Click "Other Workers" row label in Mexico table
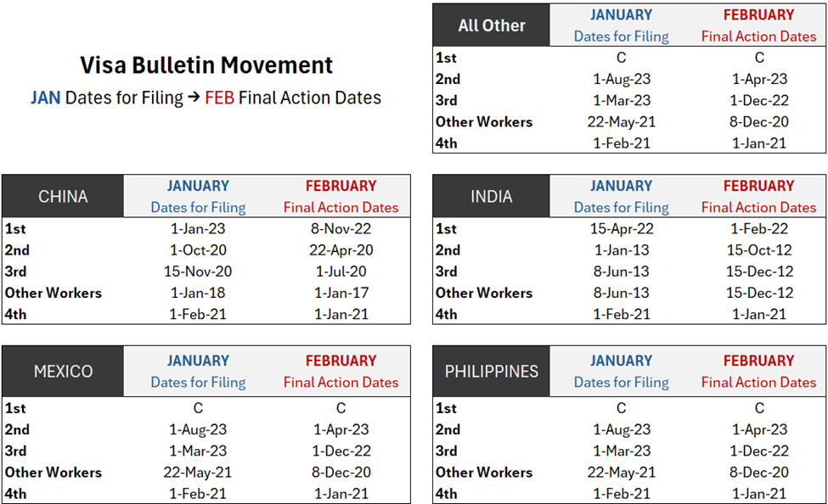This screenshot has height=504, width=828. (x=54, y=473)
